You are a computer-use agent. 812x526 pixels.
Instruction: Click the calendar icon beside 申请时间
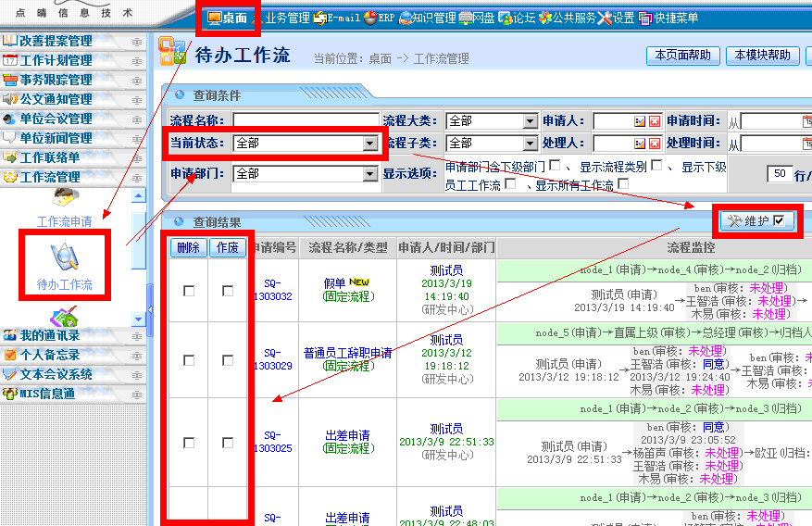pos(807,121)
